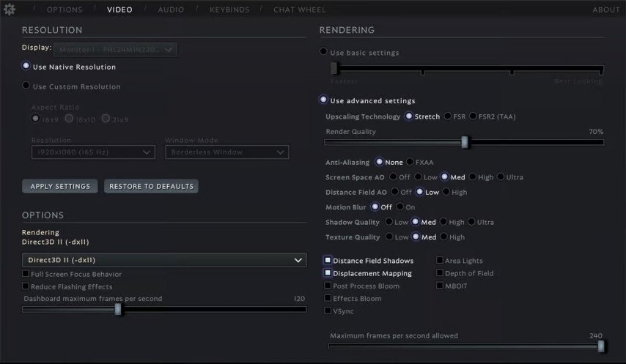Open the Audio settings tab
626x364 pixels.
pyautogui.click(x=171, y=10)
